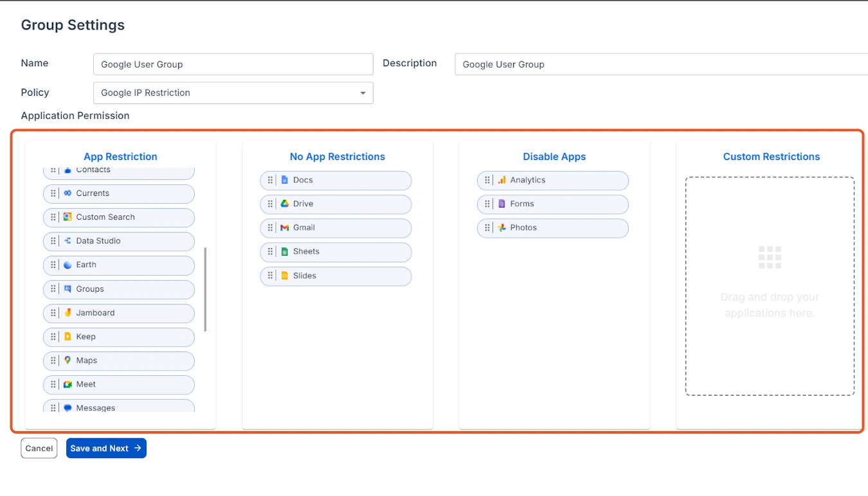Select the Slides label text
The width and height of the screenshot is (868, 496).
305,276
